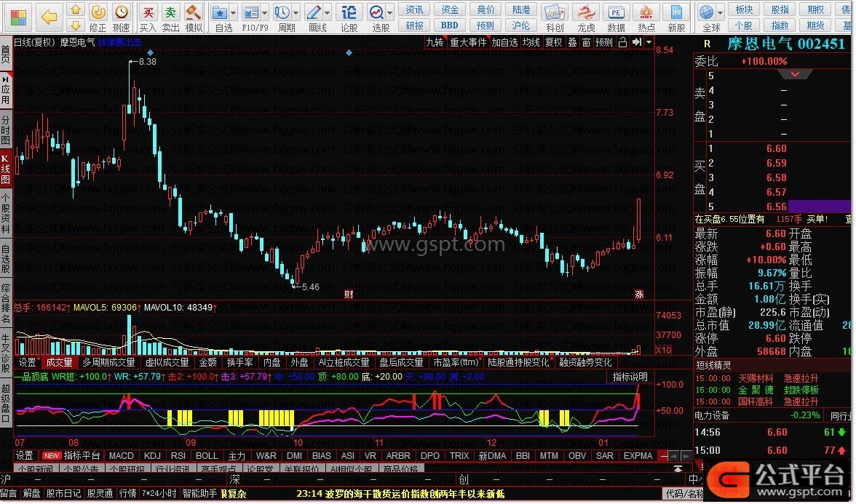Open the 科创 board icon
The image size is (856, 504).
(554, 17)
